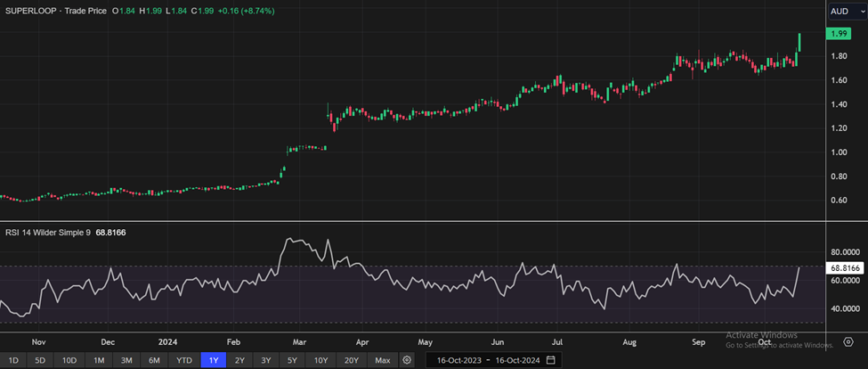868x369 pixels.
Task: Choose the 5Y time range
Action: pyautogui.click(x=292, y=360)
